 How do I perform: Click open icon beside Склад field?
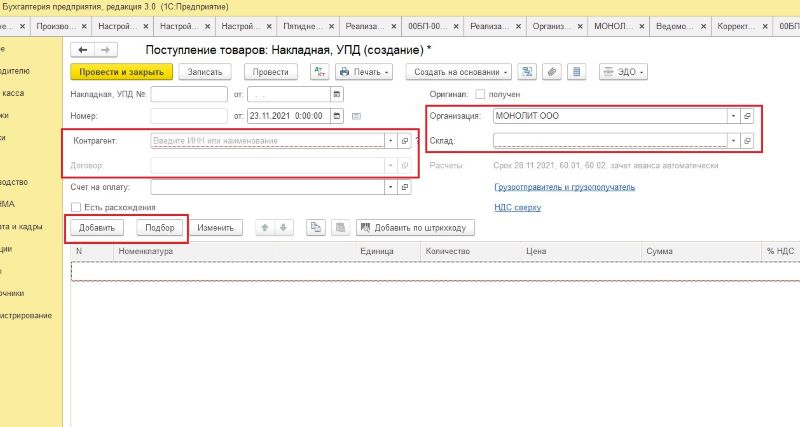coord(748,141)
